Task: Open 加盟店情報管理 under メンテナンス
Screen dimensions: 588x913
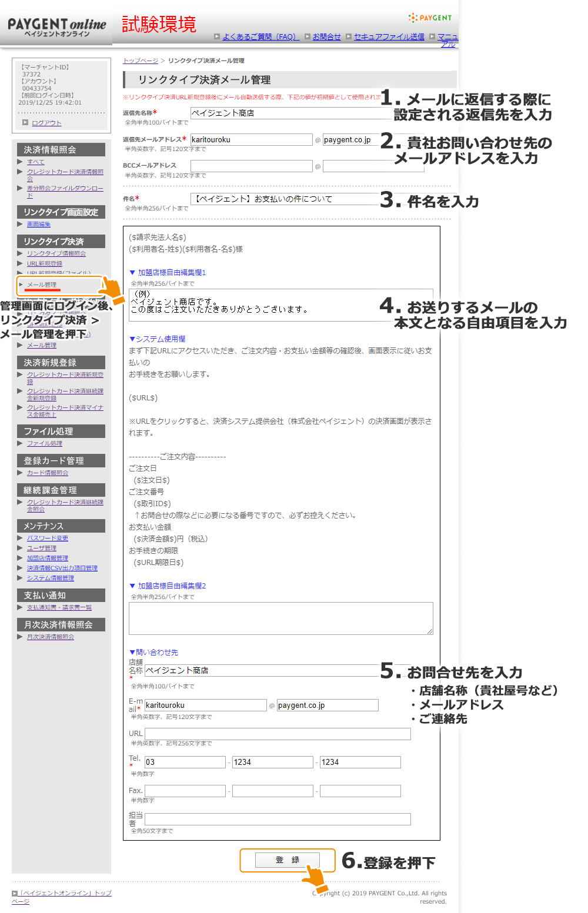Action: 48,558
